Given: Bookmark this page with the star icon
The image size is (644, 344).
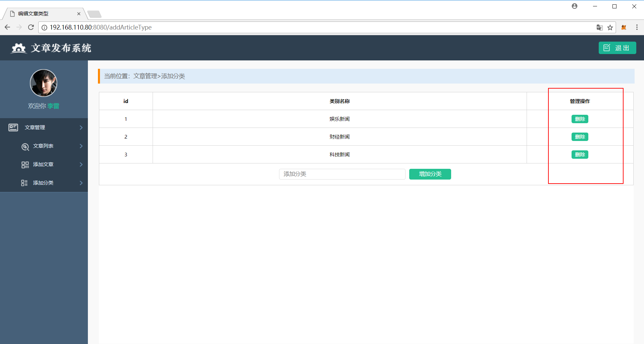Looking at the screenshot, I should click(610, 28).
